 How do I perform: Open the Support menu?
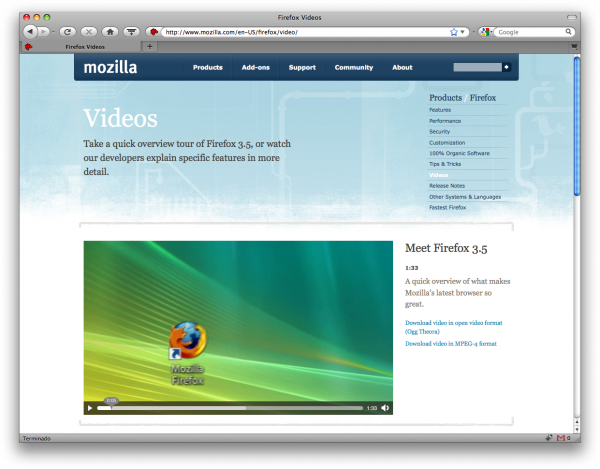click(x=302, y=67)
